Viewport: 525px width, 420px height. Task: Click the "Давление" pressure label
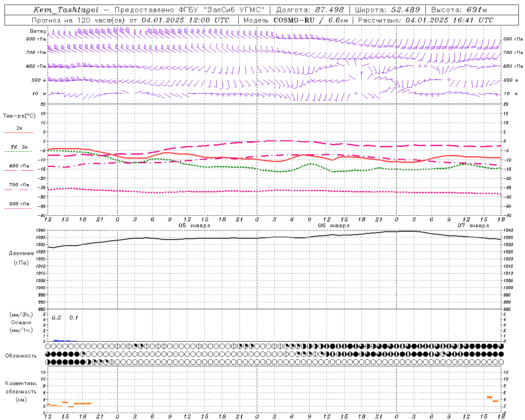point(21,253)
